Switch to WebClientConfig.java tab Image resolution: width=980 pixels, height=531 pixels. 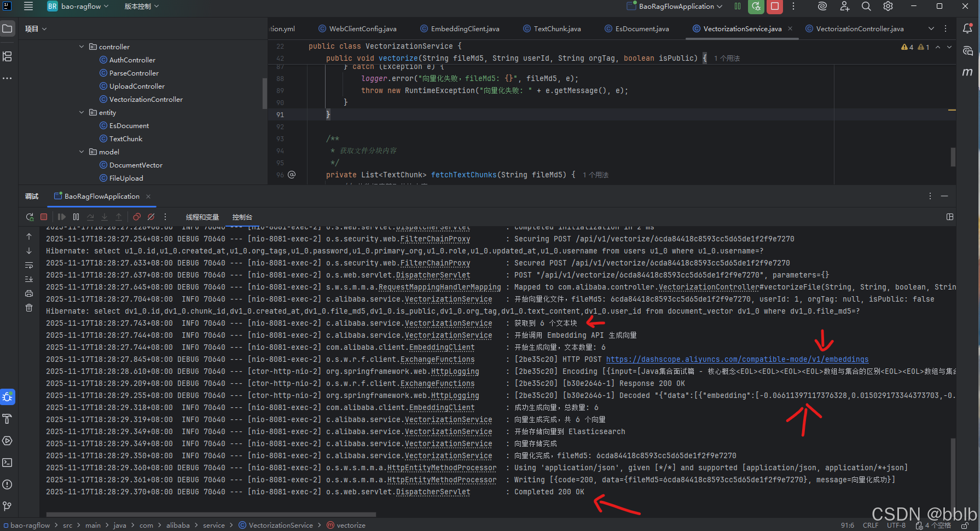click(357, 28)
